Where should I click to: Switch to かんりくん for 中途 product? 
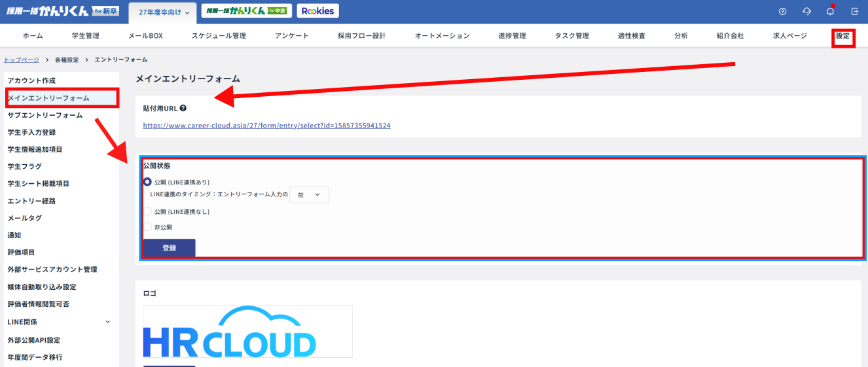246,11
